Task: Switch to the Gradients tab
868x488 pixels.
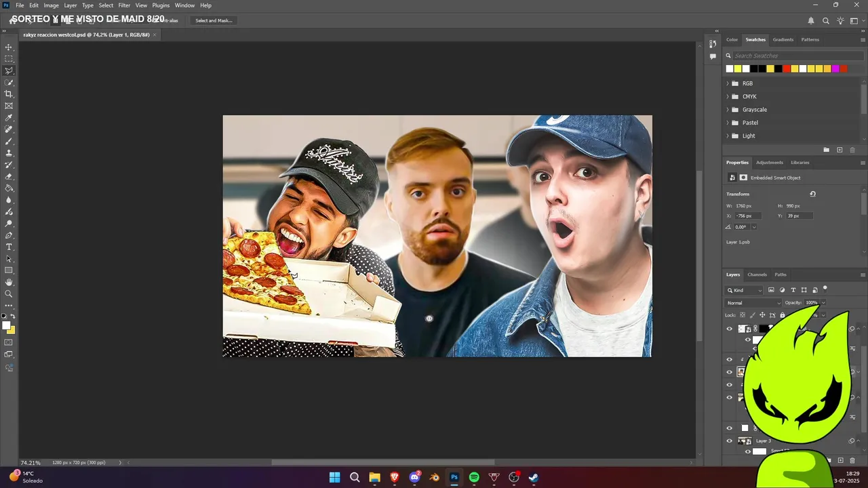Action: coord(783,39)
